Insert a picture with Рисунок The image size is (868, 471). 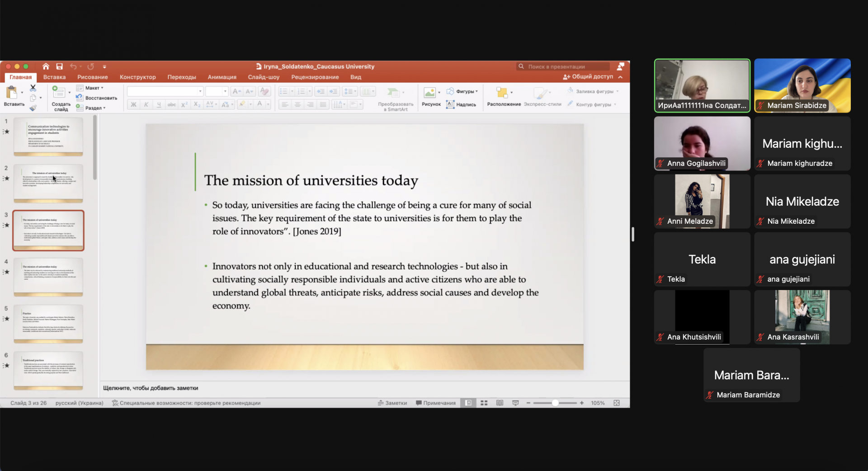point(431,97)
